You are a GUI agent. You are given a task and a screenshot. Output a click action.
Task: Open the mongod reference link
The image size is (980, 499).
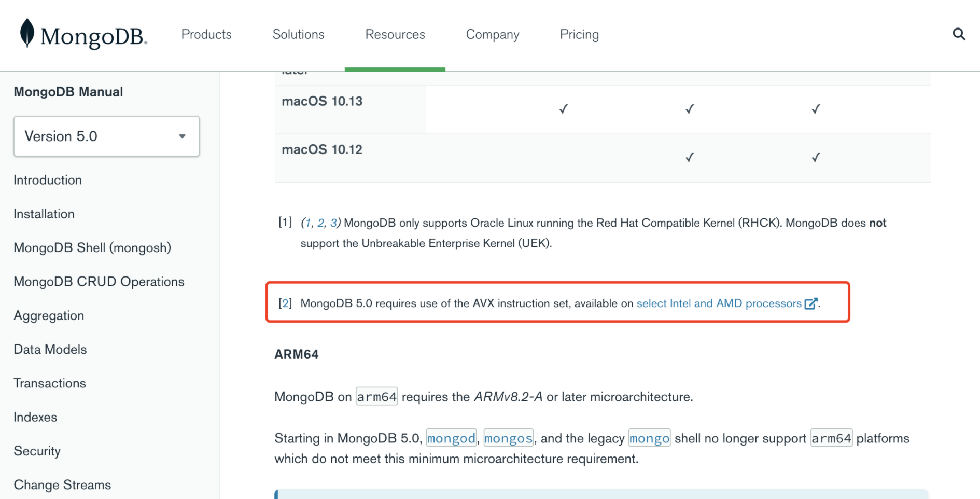pyautogui.click(x=451, y=439)
